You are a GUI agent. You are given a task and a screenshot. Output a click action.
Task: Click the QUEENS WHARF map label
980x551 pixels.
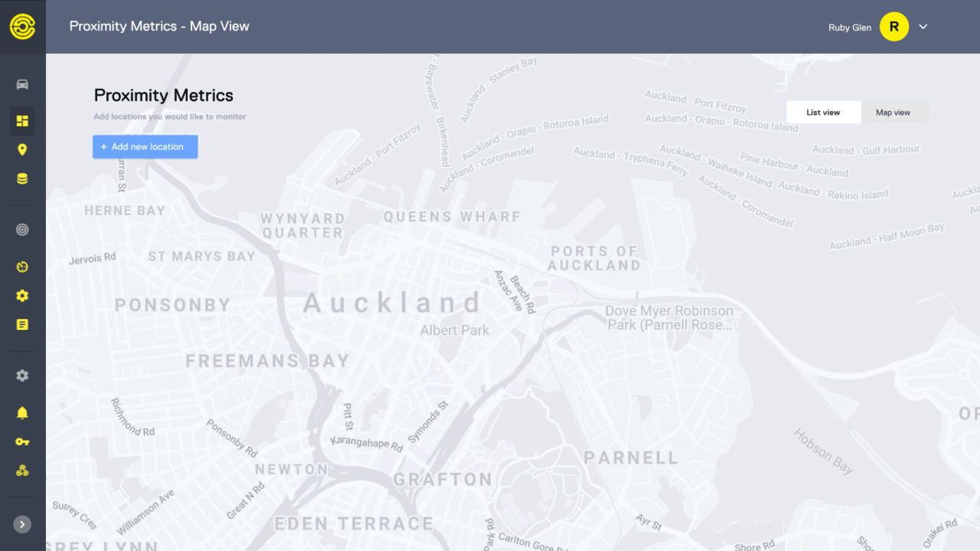click(x=452, y=217)
